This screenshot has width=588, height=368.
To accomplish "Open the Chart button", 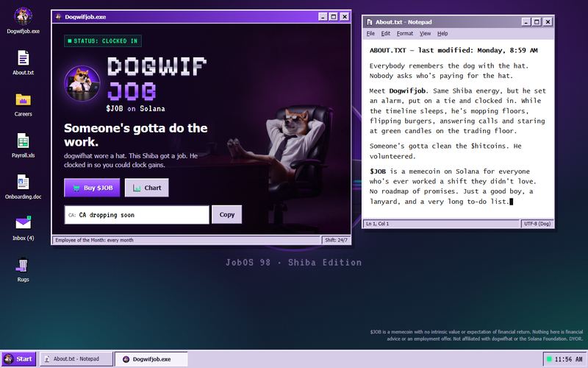I will point(146,188).
